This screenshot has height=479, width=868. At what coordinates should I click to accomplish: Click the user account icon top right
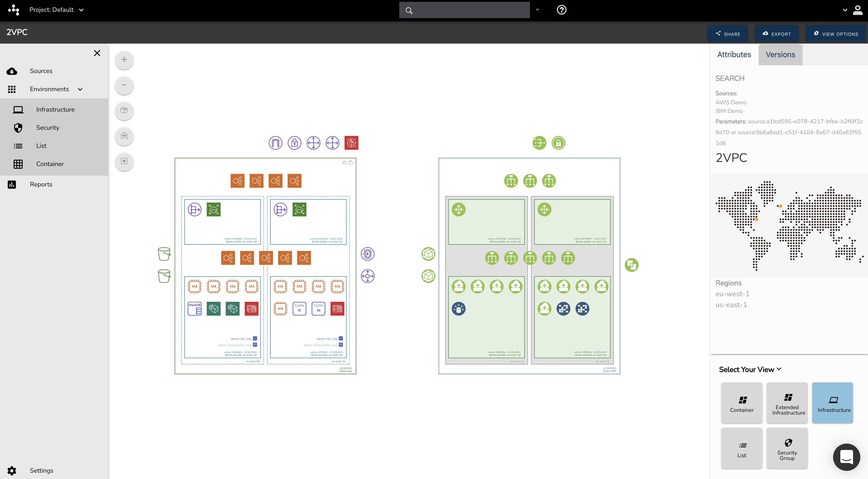pyautogui.click(x=858, y=10)
